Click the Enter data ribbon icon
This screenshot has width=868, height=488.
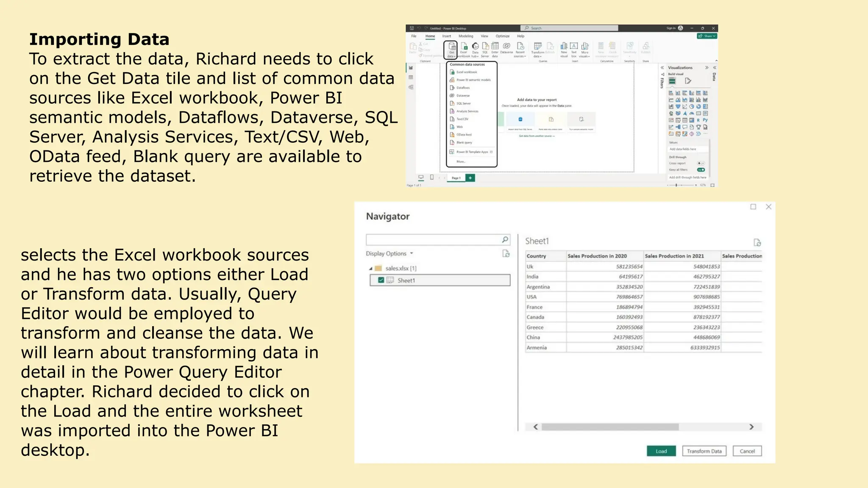pos(495,50)
